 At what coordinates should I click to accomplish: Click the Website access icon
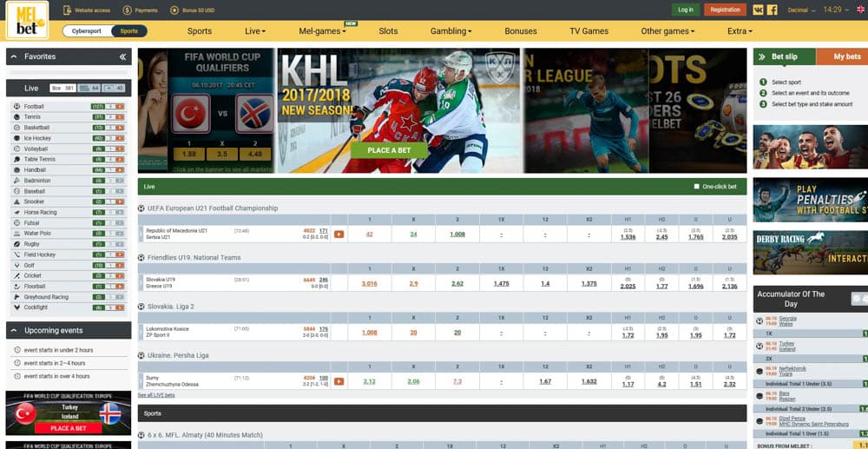67,10
